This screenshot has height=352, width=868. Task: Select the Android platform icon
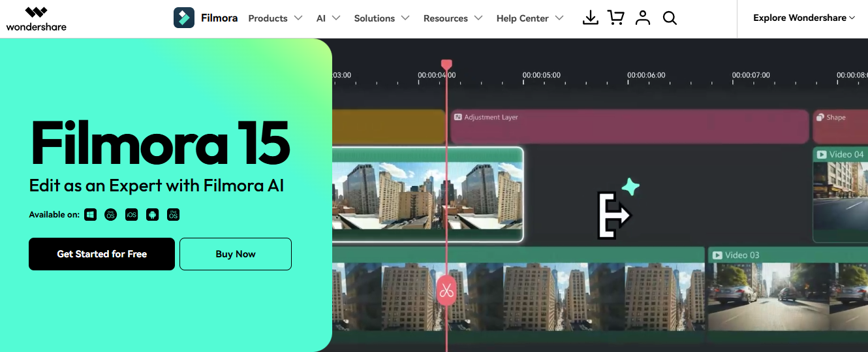click(153, 214)
